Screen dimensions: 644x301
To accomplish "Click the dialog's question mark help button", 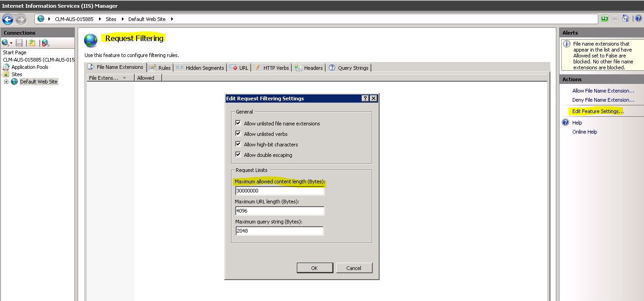I will 365,99.
